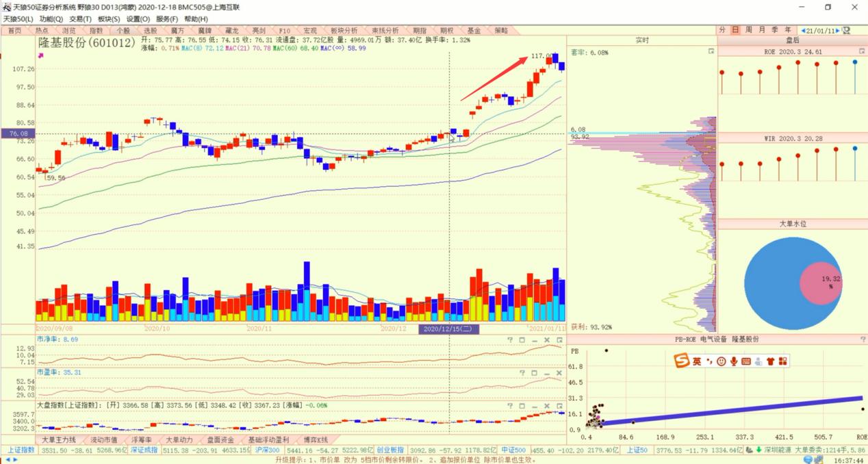This screenshot has width=868, height=464.
Task: Toggle Sogou 英 language mode
Action: click(x=696, y=361)
